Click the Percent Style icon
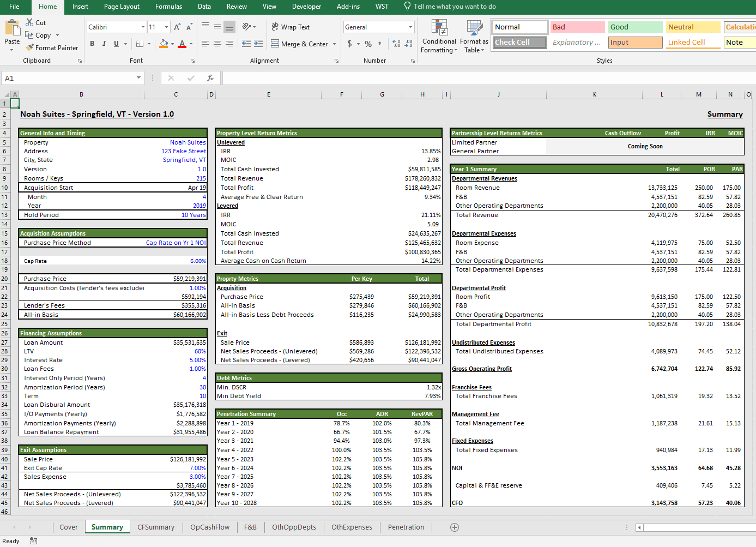The height and width of the screenshot is (547, 756). point(368,44)
